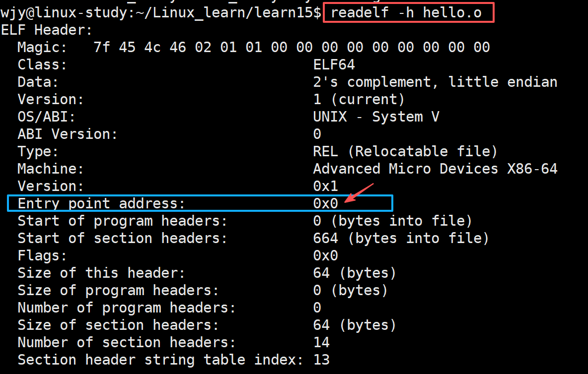Select the Entry point address label
Image resolution: width=588 pixels, height=374 pixels.
102,204
